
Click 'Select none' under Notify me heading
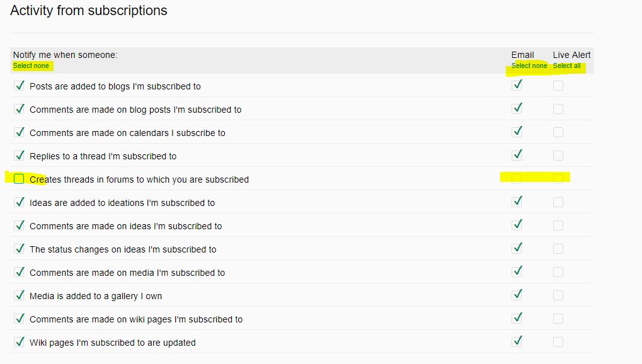tap(31, 65)
